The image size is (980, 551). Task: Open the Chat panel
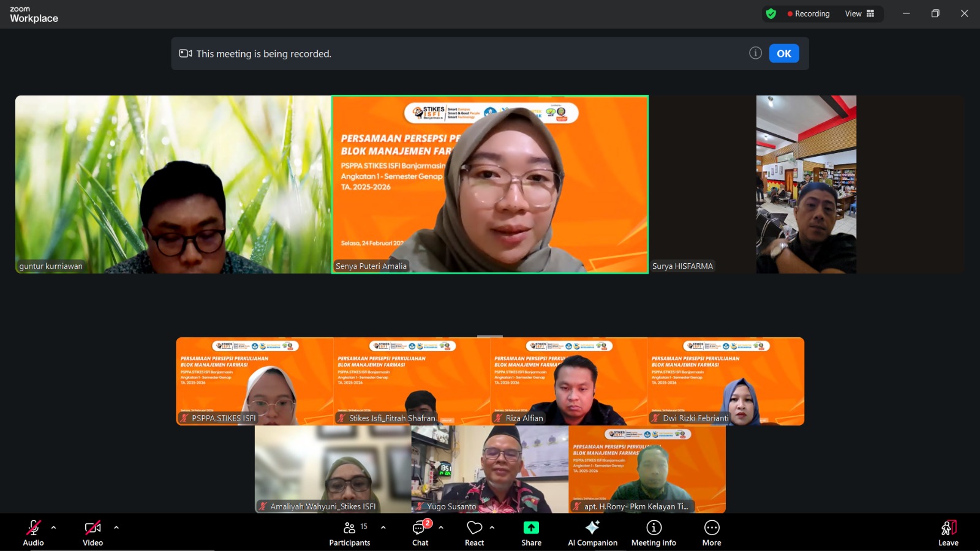(x=420, y=533)
